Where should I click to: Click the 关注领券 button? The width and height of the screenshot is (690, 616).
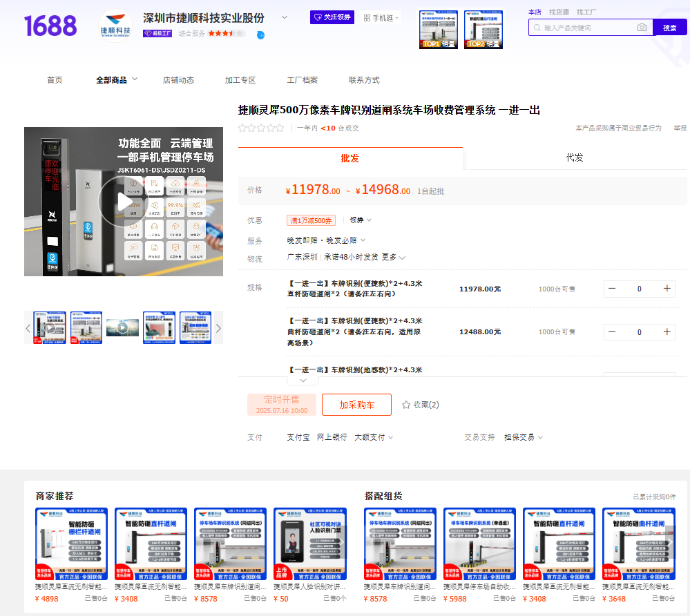(332, 17)
